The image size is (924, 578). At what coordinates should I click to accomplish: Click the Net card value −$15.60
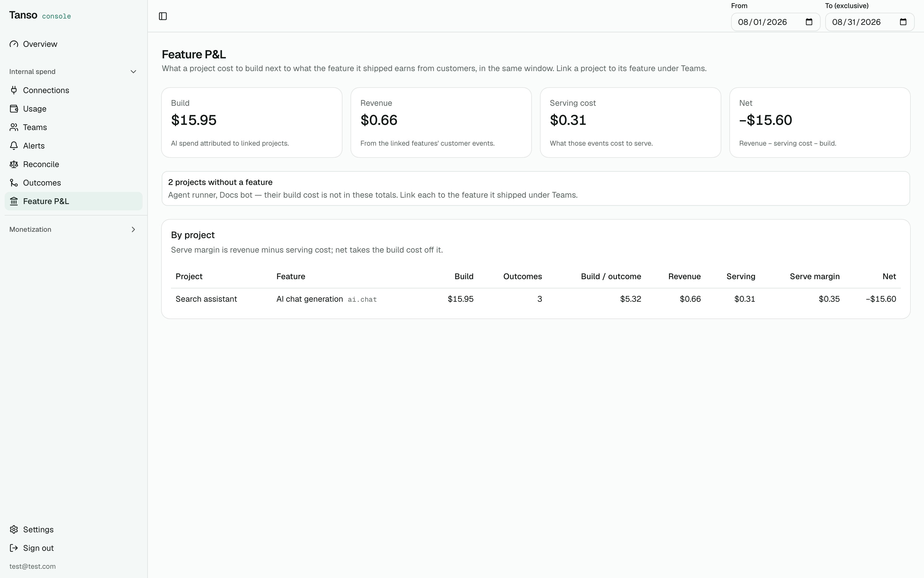765,120
